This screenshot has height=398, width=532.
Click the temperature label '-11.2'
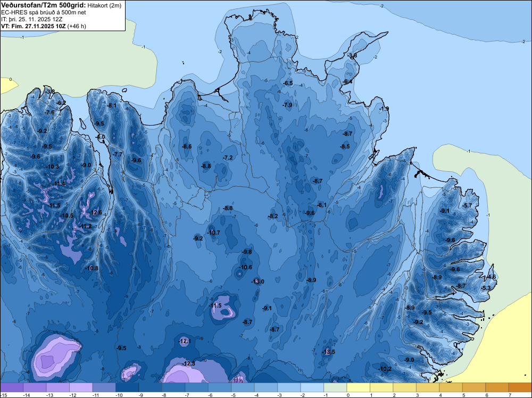click(x=85, y=226)
